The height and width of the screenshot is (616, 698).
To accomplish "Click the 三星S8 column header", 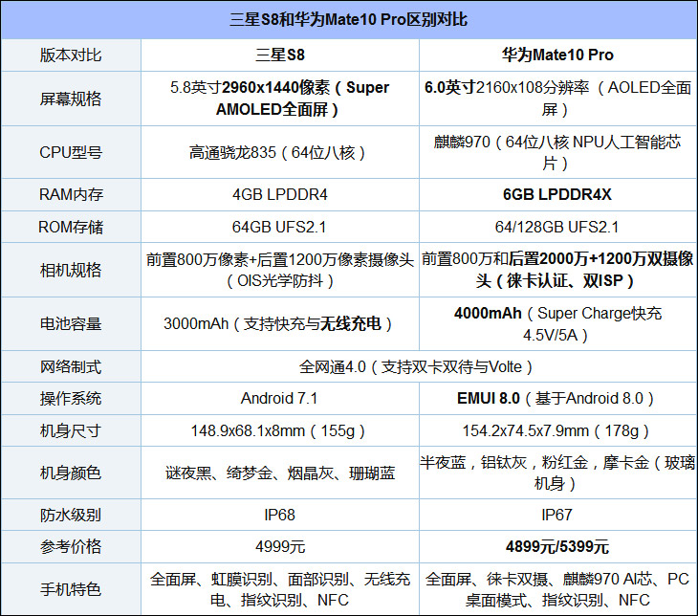I will point(280,55).
